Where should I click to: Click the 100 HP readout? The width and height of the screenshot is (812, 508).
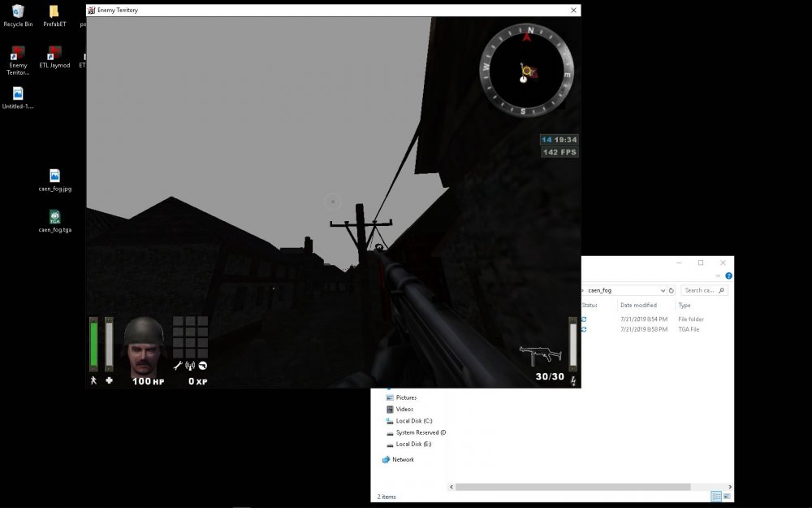pyautogui.click(x=148, y=381)
